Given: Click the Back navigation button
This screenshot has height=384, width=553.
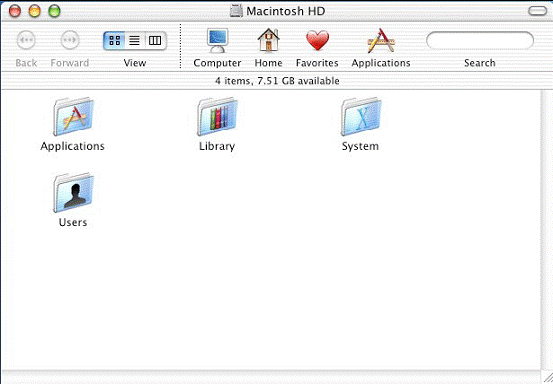Looking at the screenshot, I should (x=26, y=40).
